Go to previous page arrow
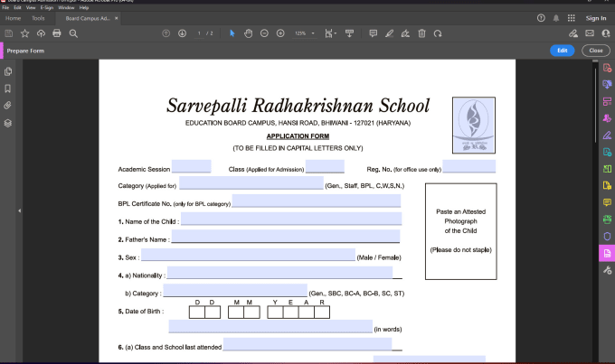The height and width of the screenshot is (364, 615). [166, 33]
